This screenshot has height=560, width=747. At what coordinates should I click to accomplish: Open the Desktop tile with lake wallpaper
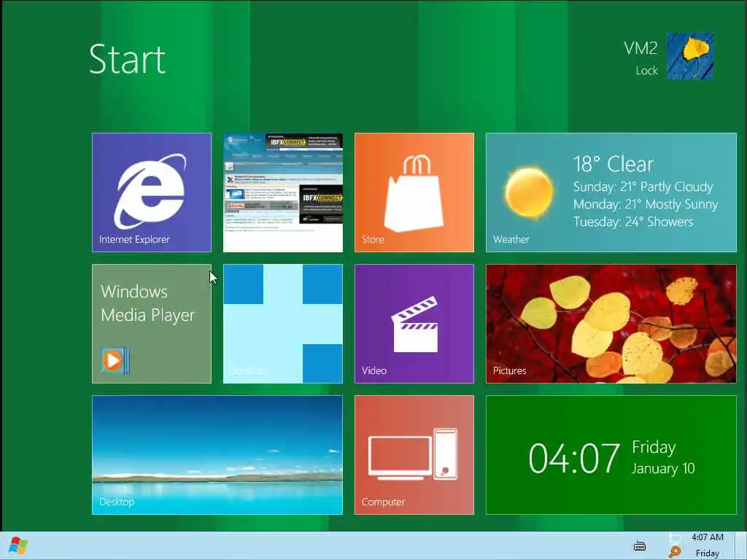tap(217, 455)
